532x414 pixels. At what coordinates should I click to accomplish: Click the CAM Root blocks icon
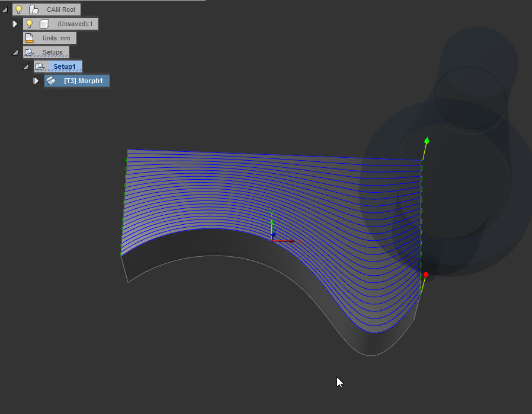[x=34, y=9]
